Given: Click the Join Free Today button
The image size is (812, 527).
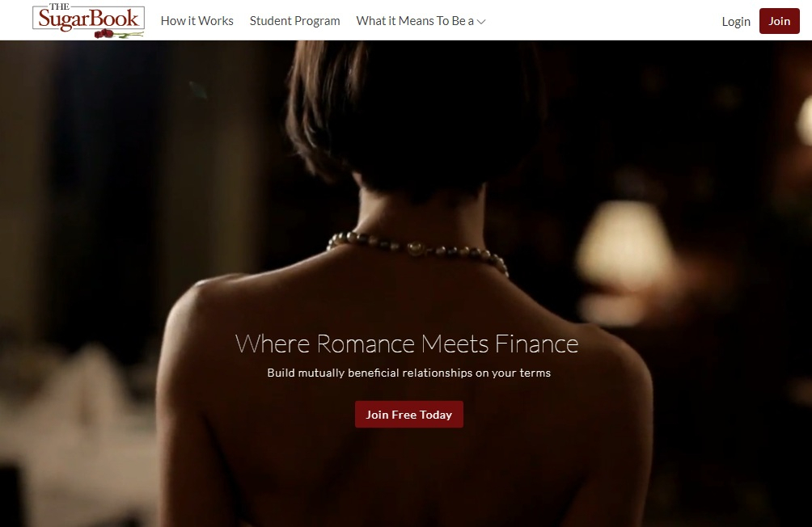Looking at the screenshot, I should (x=409, y=414).
